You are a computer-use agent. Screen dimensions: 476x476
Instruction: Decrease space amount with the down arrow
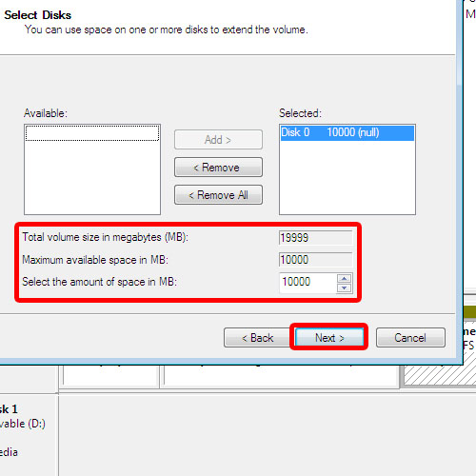tap(345, 288)
